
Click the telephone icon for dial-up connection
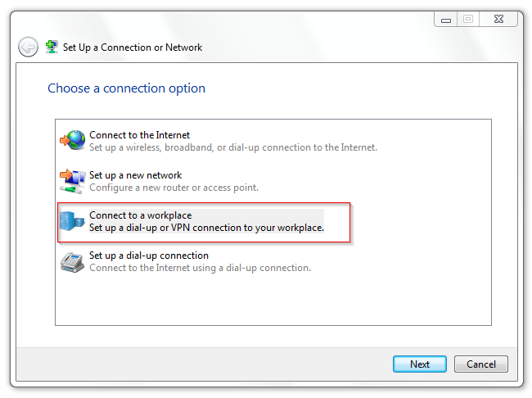coord(72,263)
